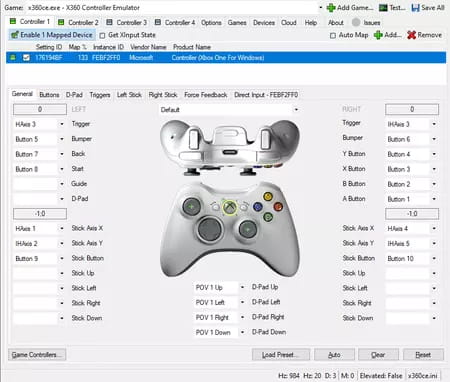Expand the A Button mapping dropdown
The width and height of the screenshot is (450, 382).
coord(434,199)
